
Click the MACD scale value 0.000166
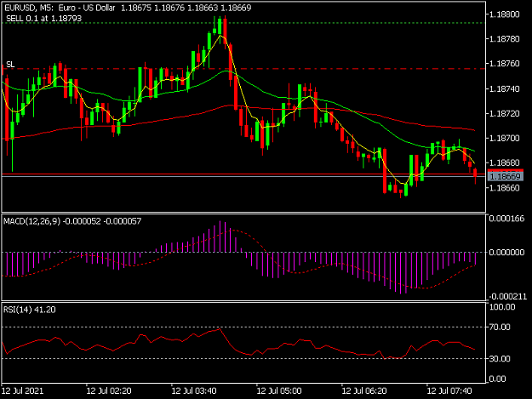506,219
